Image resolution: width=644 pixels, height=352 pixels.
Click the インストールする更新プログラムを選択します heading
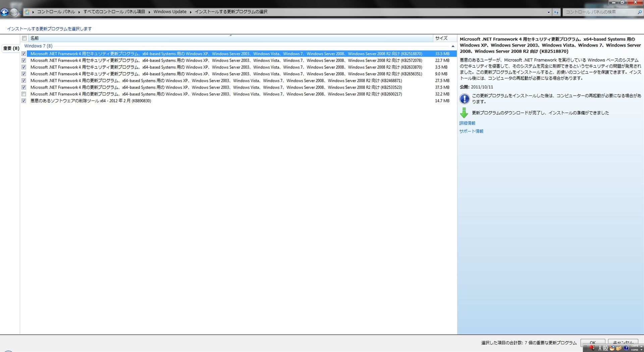coord(49,29)
